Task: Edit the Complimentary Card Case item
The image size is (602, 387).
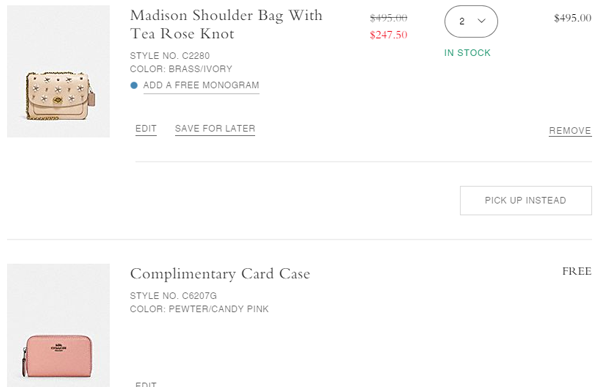Action: (x=146, y=384)
